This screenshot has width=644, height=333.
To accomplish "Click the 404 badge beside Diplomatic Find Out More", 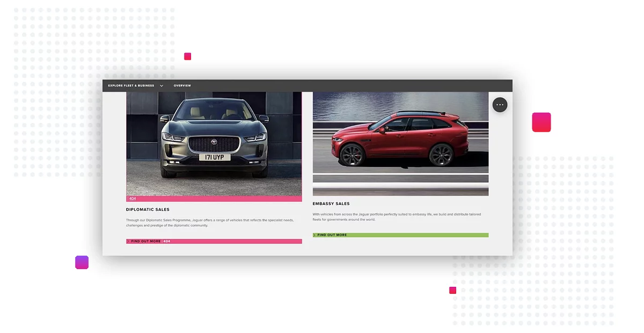I will pyautogui.click(x=167, y=242).
